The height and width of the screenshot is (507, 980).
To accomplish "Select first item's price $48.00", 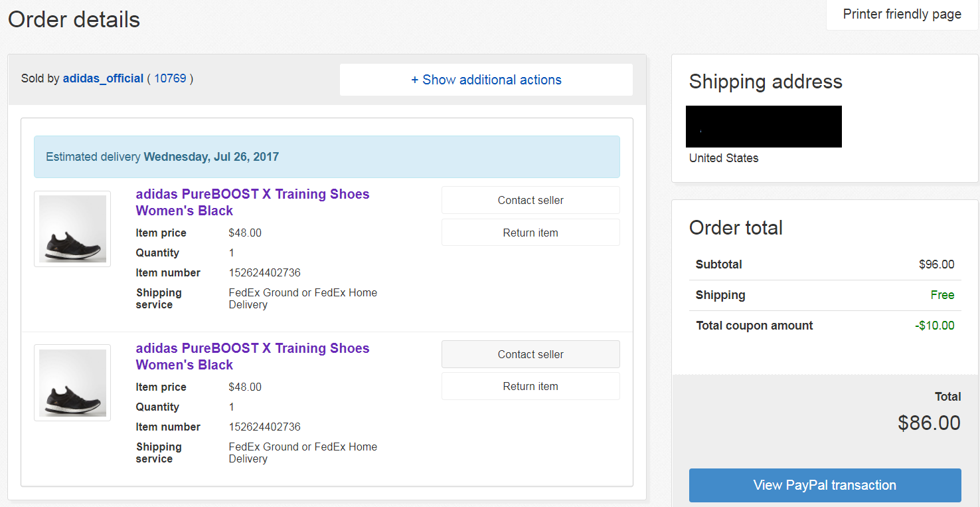I will tap(245, 233).
